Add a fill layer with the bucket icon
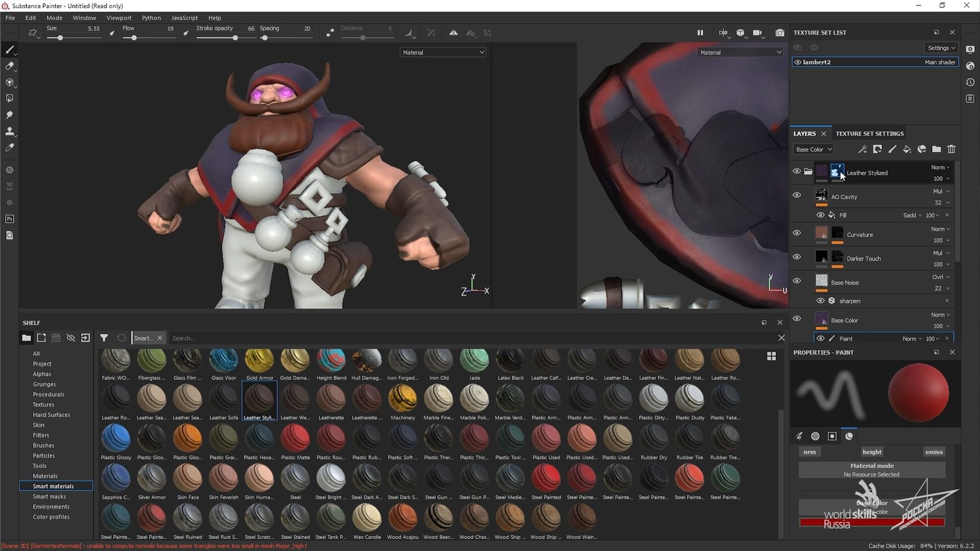The image size is (980, 551). (907, 149)
